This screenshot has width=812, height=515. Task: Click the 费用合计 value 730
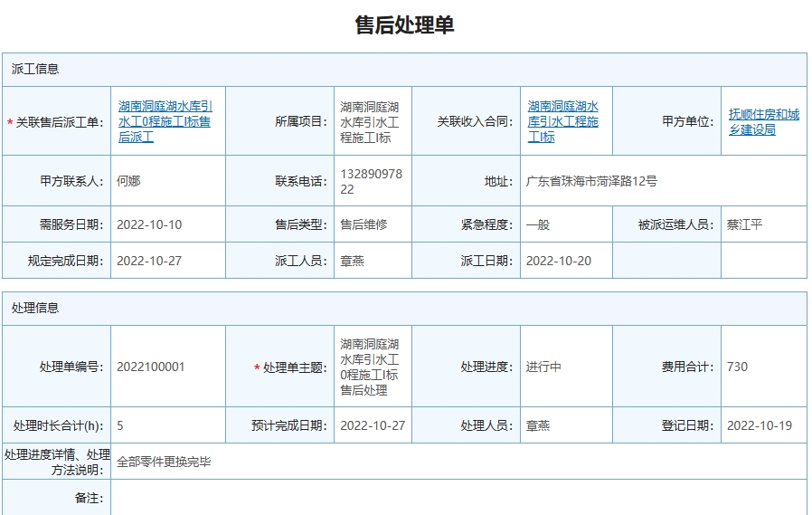click(x=737, y=367)
